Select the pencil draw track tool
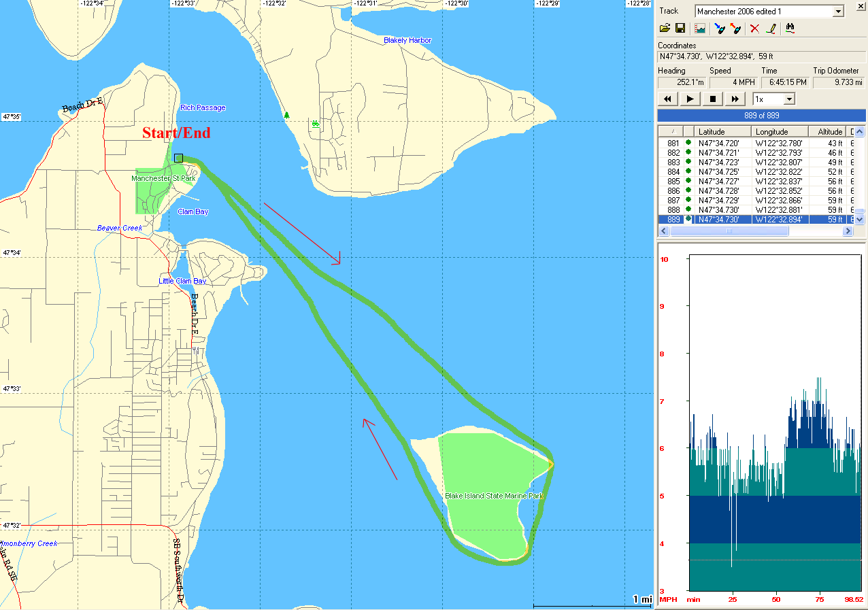The image size is (868, 610). tap(771, 29)
